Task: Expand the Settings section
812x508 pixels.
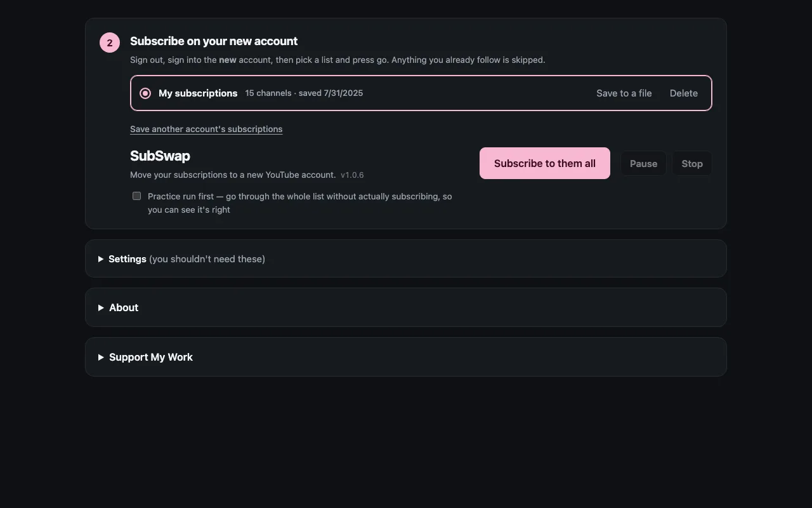Action: (x=406, y=259)
